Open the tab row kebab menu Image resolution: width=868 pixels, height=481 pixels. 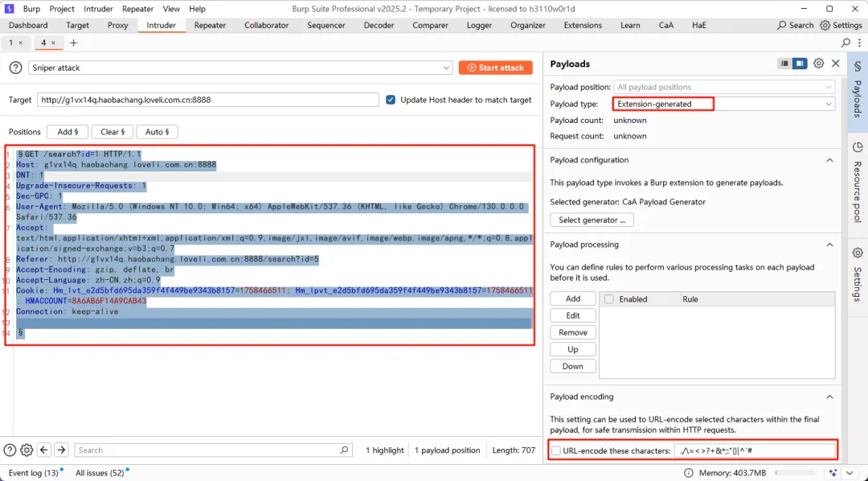pos(859,43)
